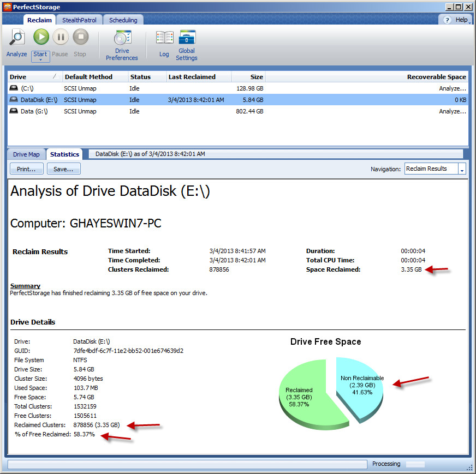
Task: Click the Summary heading
Action: point(25,286)
